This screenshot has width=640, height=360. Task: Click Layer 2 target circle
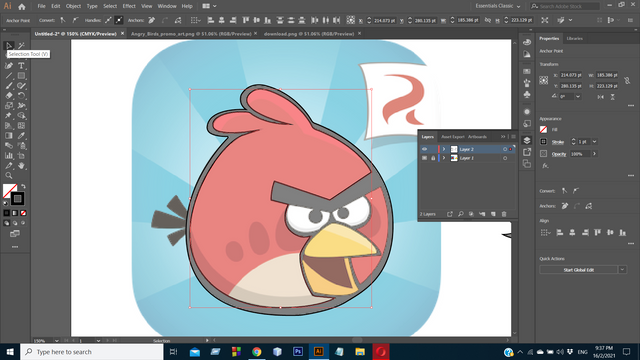click(505, 149)
